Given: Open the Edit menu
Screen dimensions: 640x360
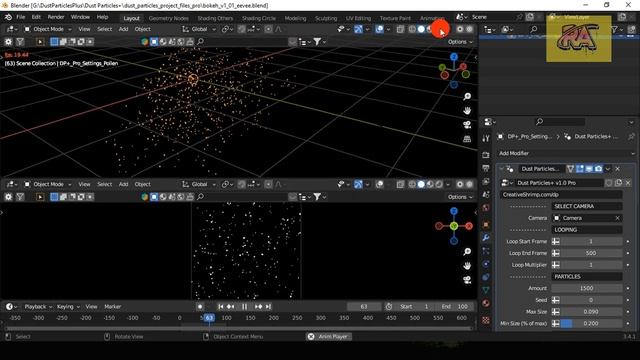Looking at the screenshot, I should [x=36, y=17].
